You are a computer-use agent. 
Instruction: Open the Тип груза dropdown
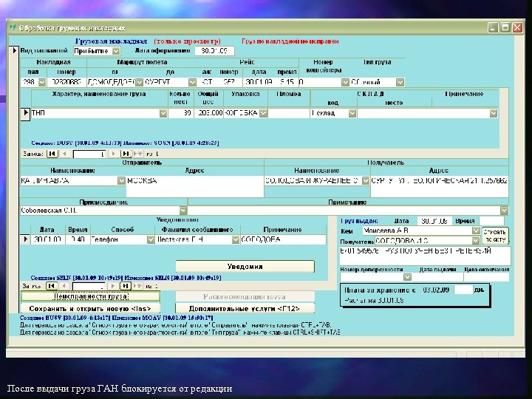[x=400, y=82]
